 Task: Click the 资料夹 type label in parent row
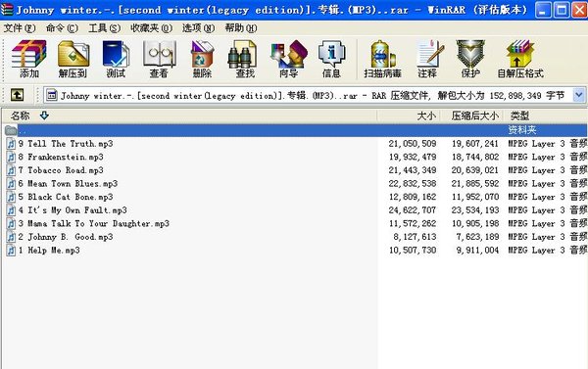point(522,130)
